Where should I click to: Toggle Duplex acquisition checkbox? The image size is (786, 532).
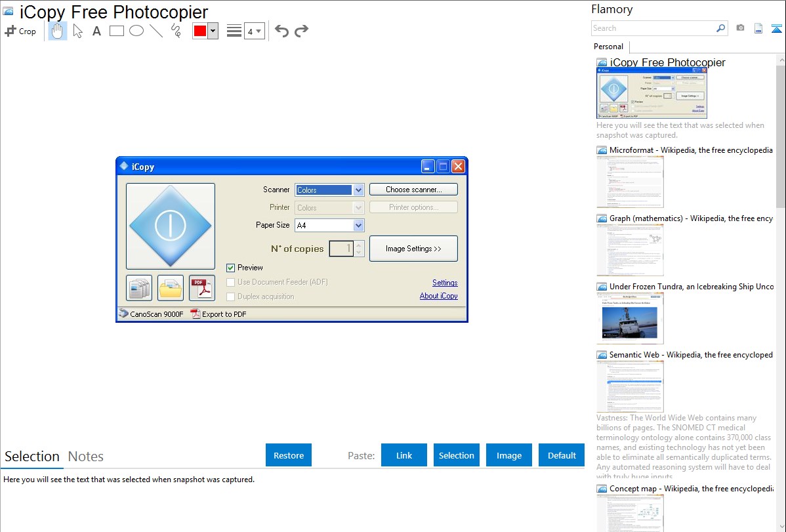pos(230,297)
